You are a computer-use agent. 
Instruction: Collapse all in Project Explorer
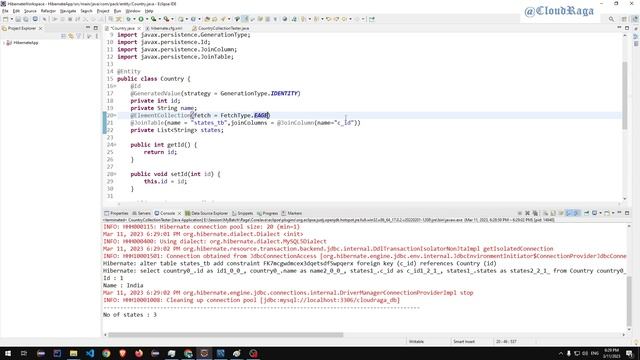(x=63, y=36)
